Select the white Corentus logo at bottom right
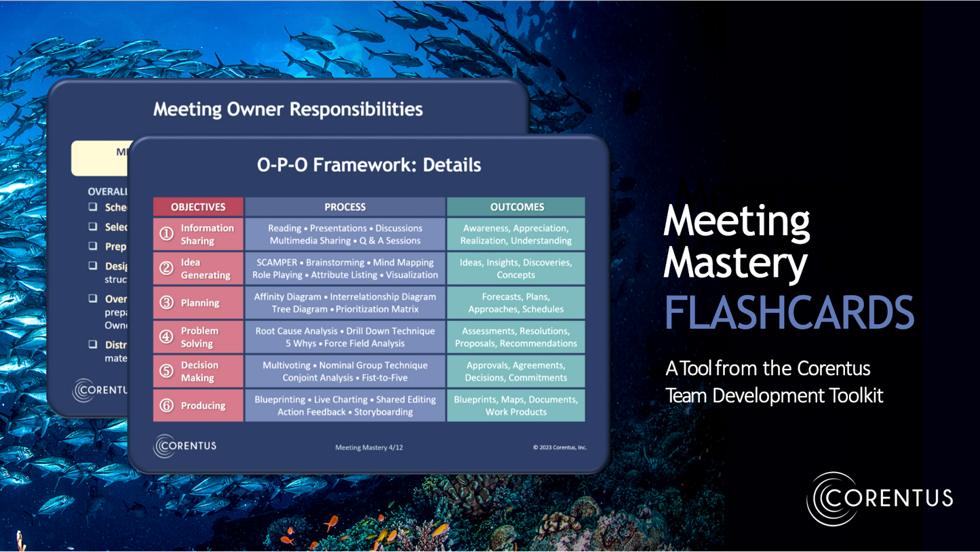 879,498
